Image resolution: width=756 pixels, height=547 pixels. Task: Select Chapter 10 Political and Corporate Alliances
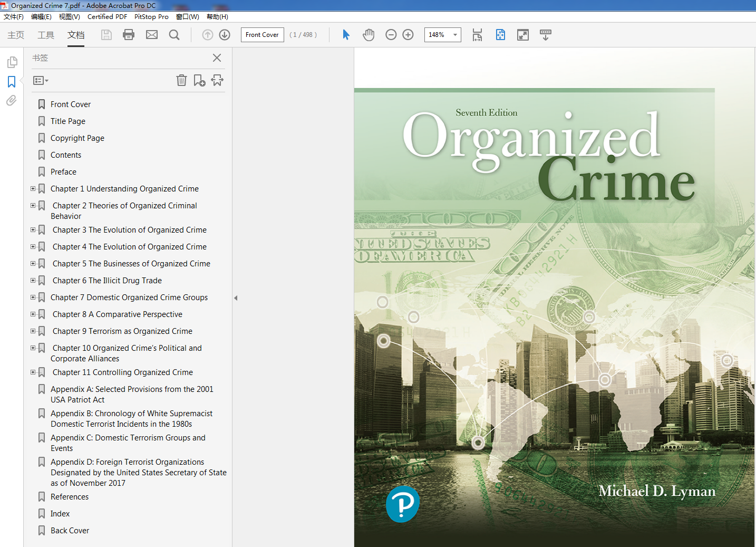click(x=127, y=353)
